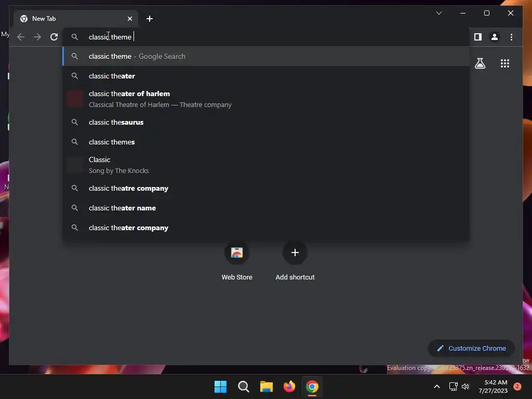This screenshot has width=532, height=399.
Task: Click the magnifier icon in the address bar
Action: (x=75, y=37)
